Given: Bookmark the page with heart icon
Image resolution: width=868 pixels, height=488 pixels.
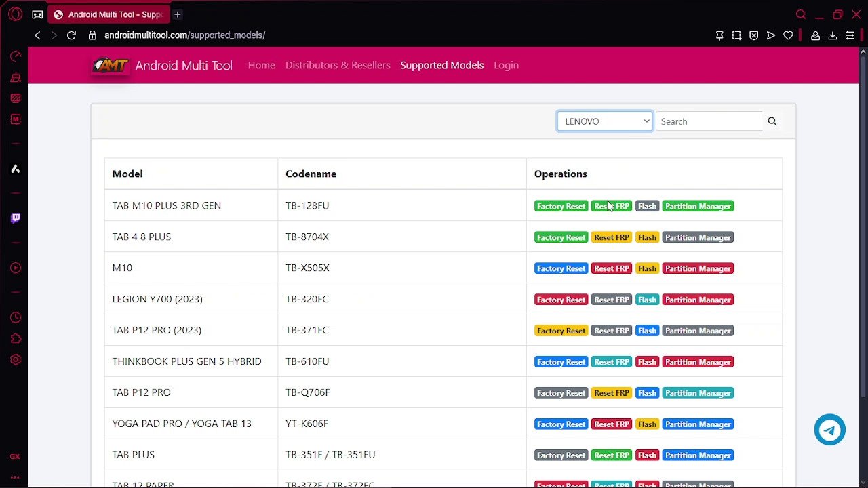Looking at the screenshot, I should [788, 35].
